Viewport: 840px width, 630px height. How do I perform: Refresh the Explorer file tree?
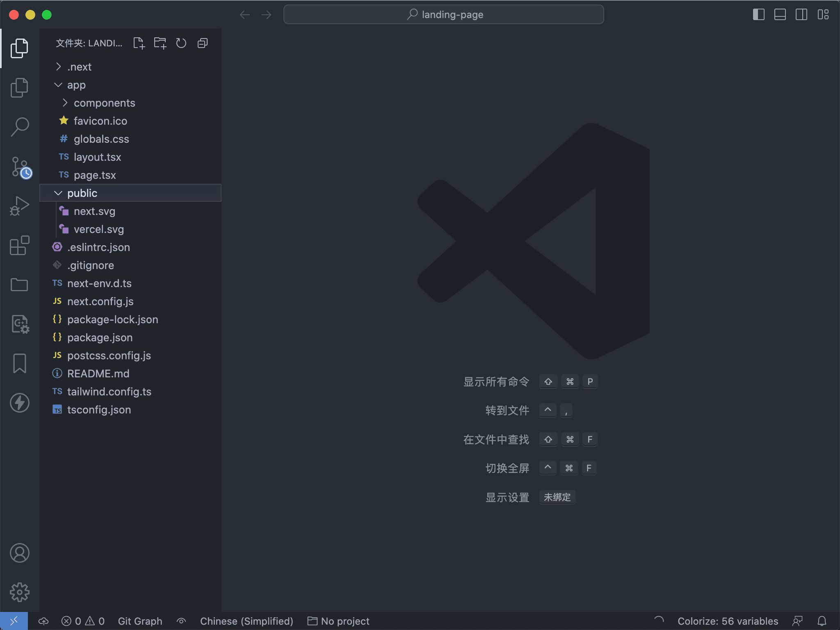[181, 43]
